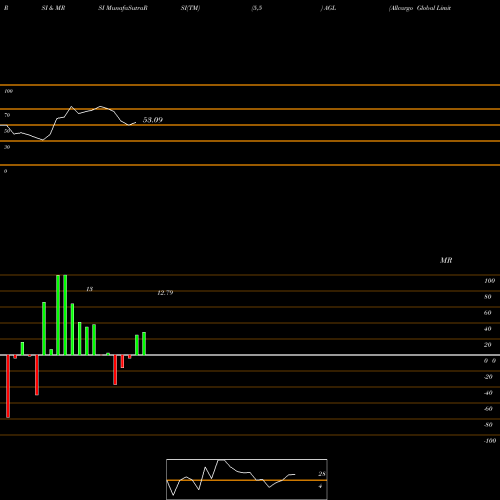Click the -100 label on MR axis
The height and width of the screenshot is (500, 500).
coord(490,441)
